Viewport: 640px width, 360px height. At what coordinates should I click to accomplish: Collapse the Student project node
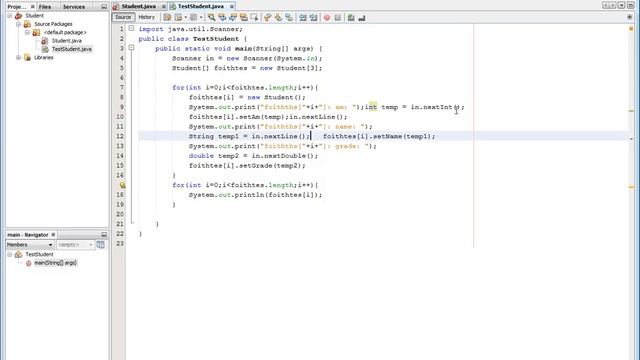(9, 16)
